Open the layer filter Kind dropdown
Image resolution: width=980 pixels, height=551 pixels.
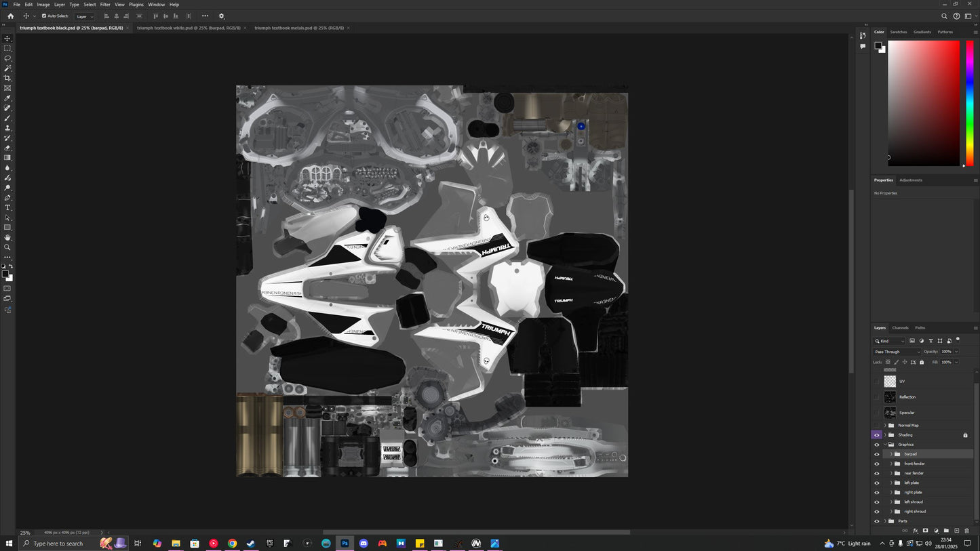pos(889,341)
